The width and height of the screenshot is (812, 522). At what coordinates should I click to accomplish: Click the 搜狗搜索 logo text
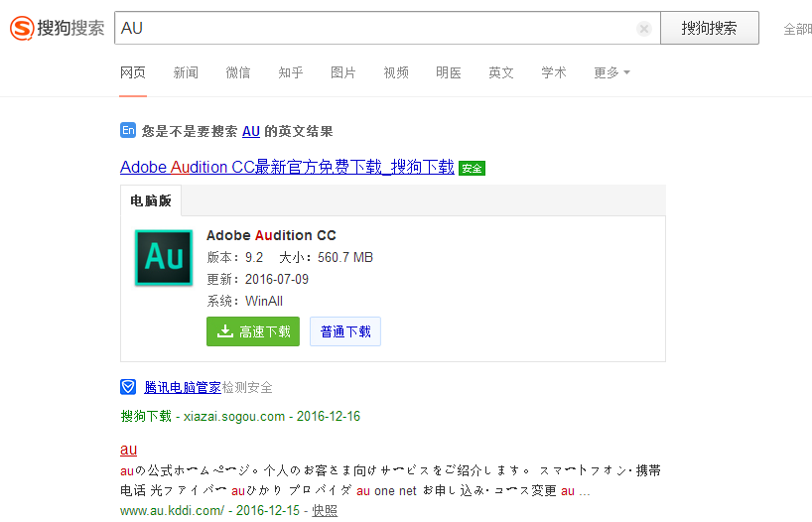pos(70,28)
